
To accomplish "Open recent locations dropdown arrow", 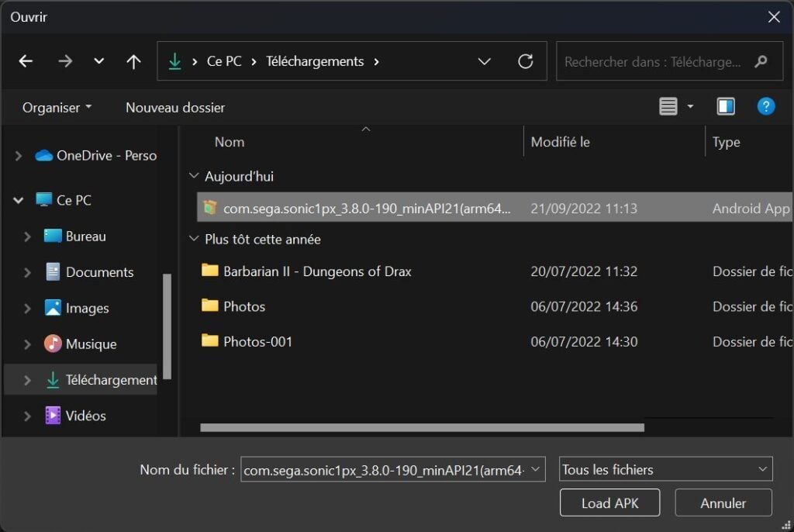I will (x=98, y=61).
